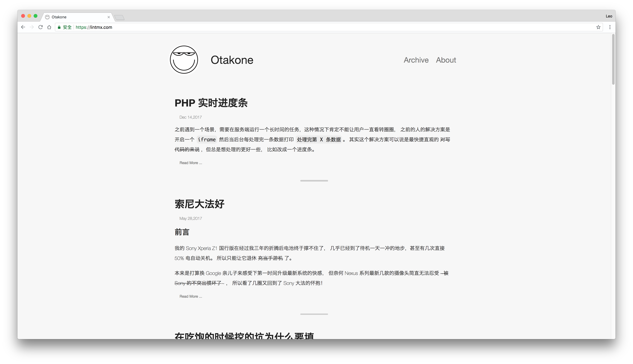
Task: Open the Archive page
Action: tap(416, 60)
